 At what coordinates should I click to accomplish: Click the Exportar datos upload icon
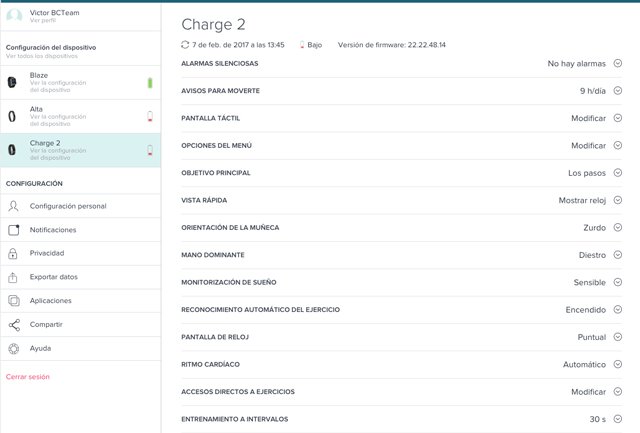pos(13,277)
